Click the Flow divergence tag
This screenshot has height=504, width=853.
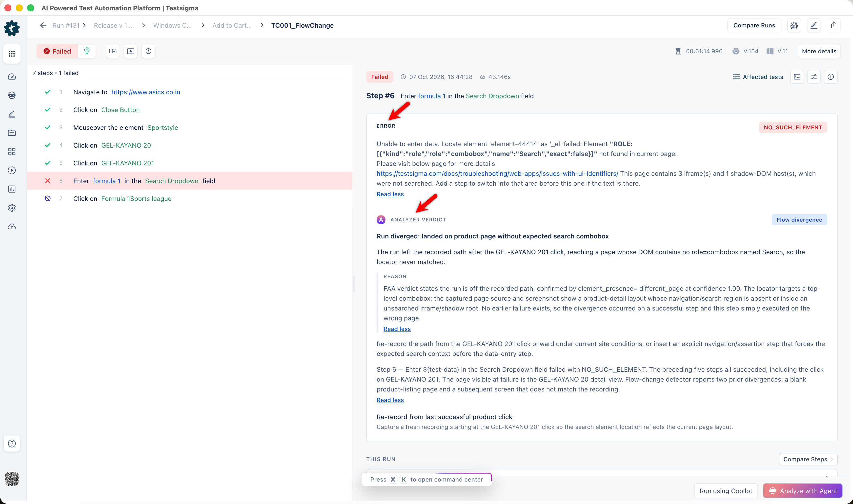[x=799, y=220]
